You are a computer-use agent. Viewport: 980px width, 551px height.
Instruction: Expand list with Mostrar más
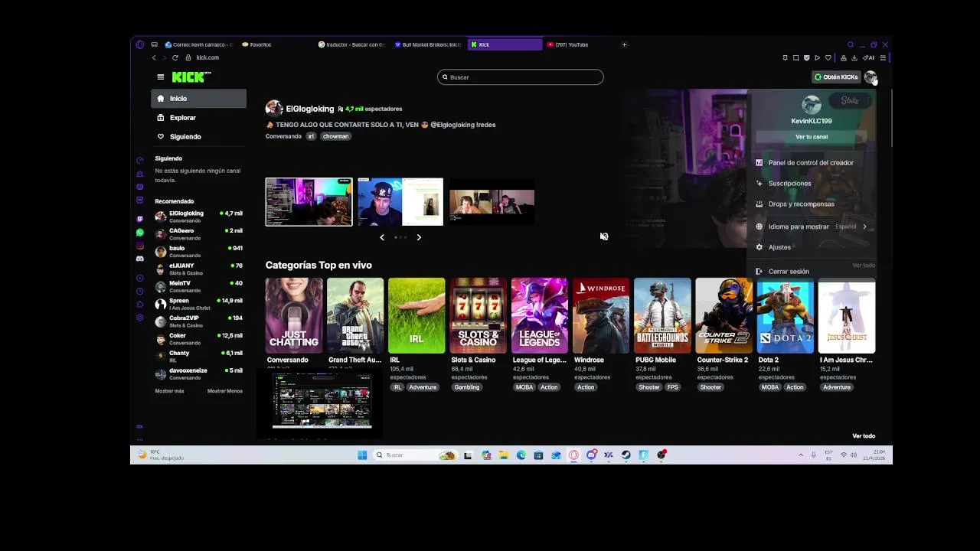point(169,391)
